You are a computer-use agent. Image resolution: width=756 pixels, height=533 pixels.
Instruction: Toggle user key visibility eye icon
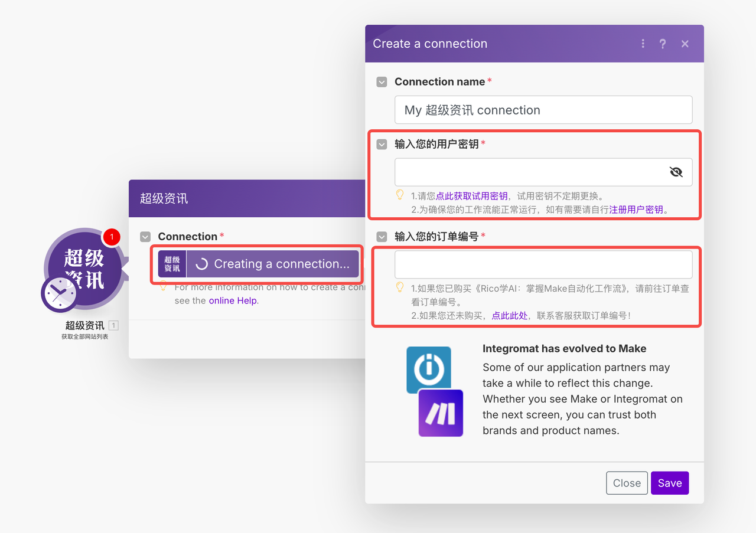pos(676,172)
